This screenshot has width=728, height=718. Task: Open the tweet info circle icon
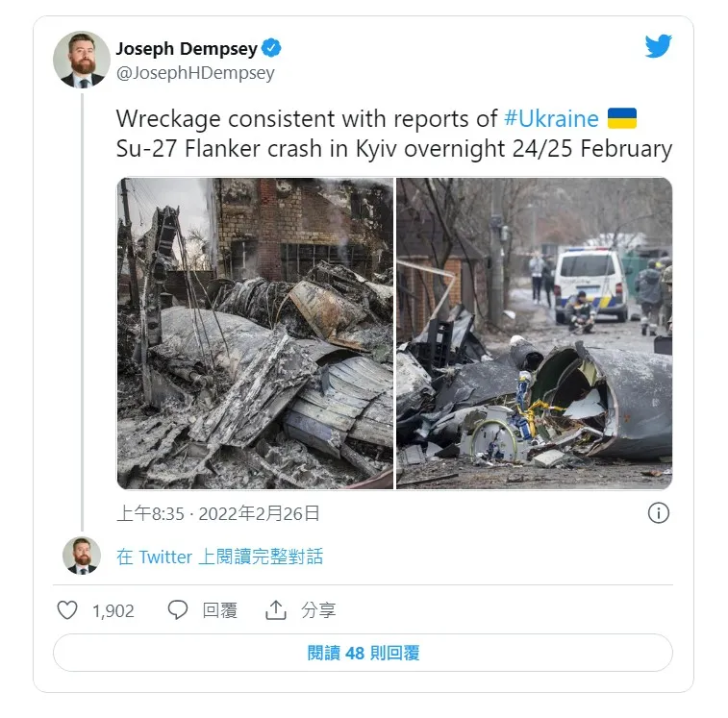tap(659, 513)
